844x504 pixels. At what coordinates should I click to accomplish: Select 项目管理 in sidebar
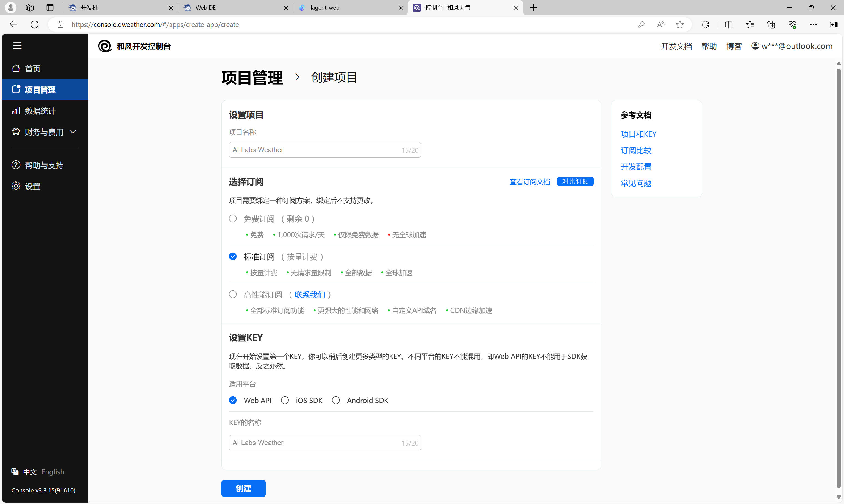coord(45,90)
